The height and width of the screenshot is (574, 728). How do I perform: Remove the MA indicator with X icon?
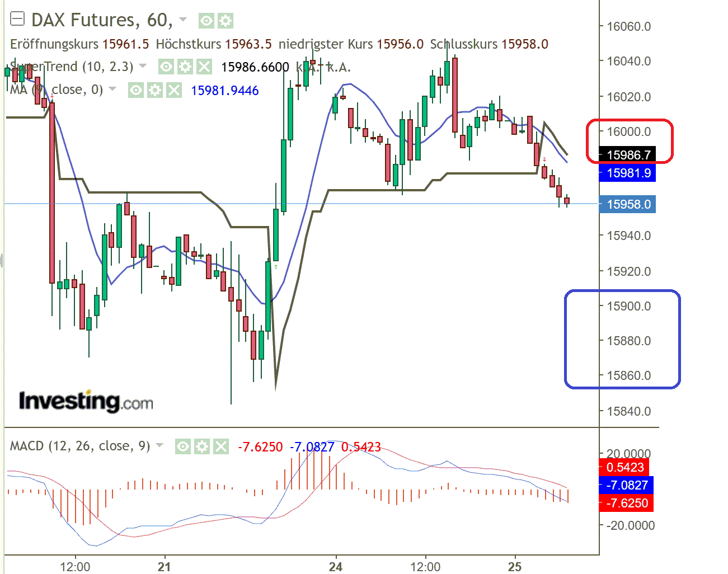(174, 90)
